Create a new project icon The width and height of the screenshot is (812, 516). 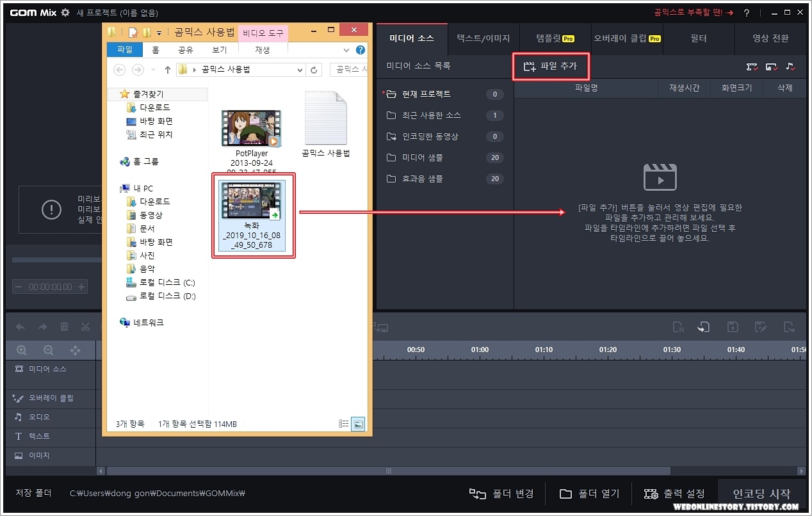[678, 327]
